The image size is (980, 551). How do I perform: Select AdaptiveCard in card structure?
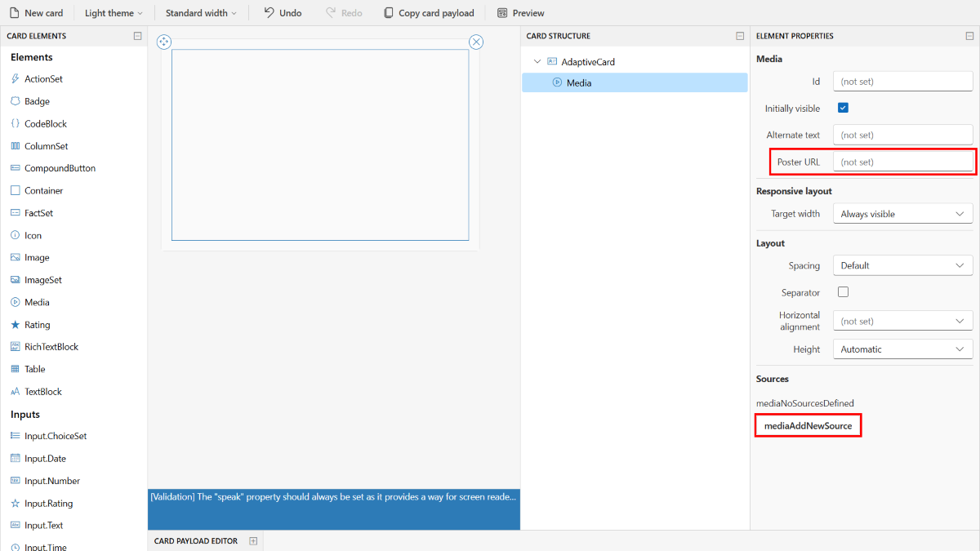click(x=587, y=62)
